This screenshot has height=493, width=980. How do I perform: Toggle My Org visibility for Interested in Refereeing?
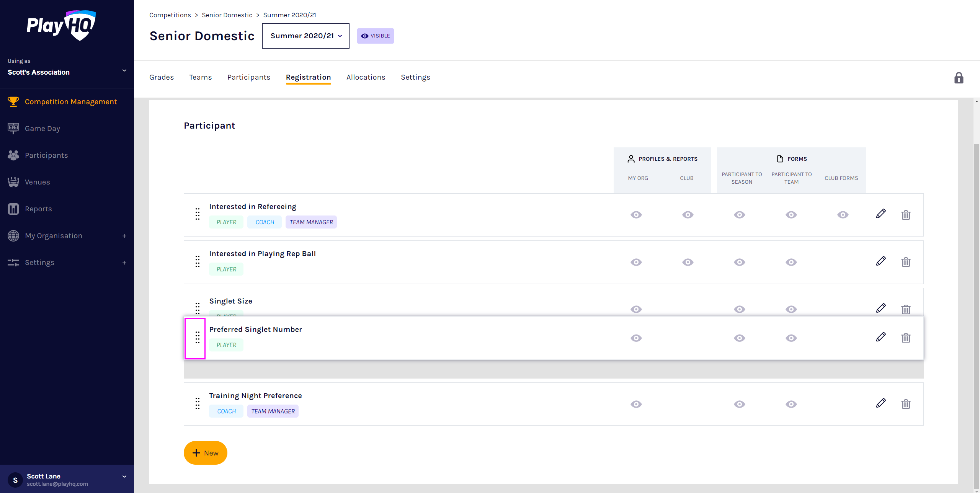click(x=636, y=215)
